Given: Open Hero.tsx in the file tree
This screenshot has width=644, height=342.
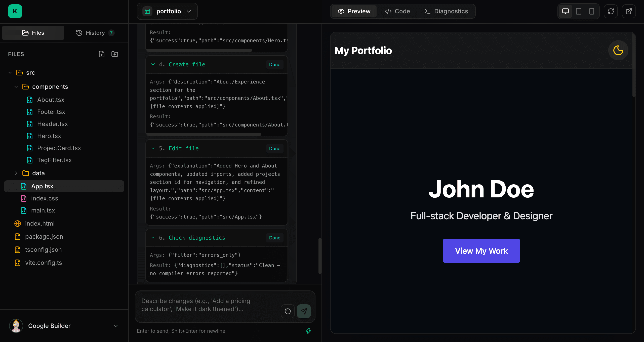Looking at the screenshot, I should pos(49,136).
